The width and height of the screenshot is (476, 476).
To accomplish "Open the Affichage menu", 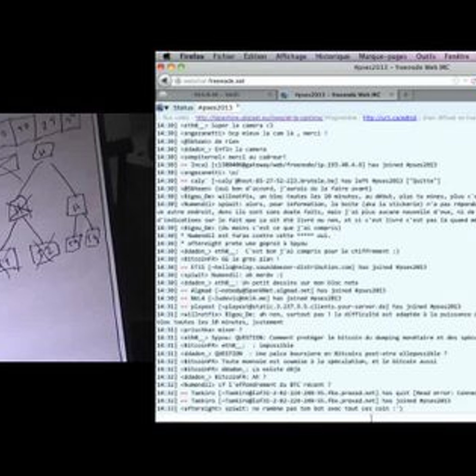I will click(291, 56).
